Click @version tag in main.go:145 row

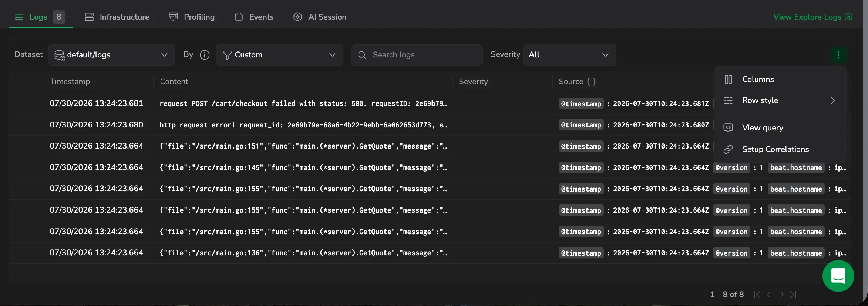[731, 168]
